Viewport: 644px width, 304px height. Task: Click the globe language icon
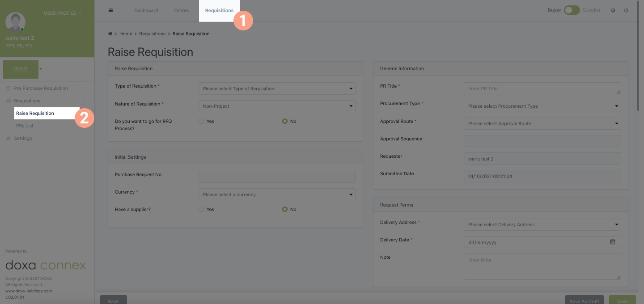coord(613,10)
